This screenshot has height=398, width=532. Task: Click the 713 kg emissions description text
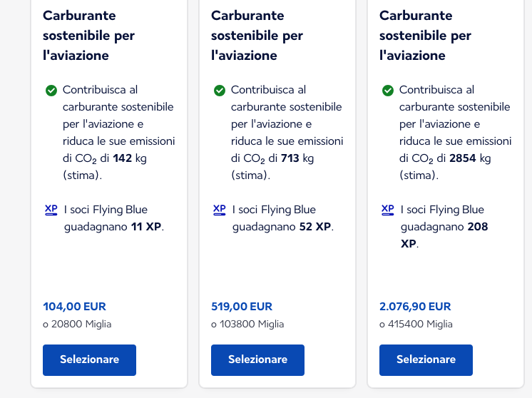pos(287,133)
